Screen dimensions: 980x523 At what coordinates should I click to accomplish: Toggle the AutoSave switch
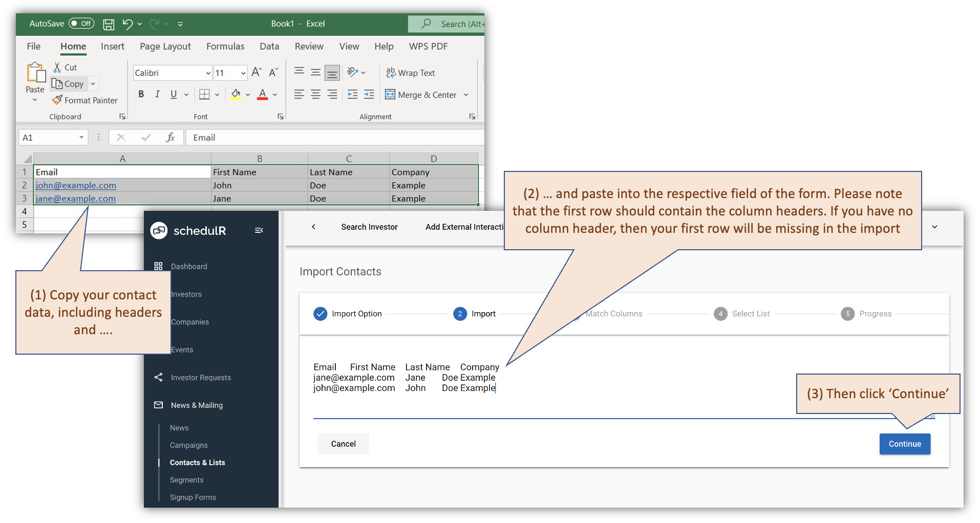coord(82,24)
